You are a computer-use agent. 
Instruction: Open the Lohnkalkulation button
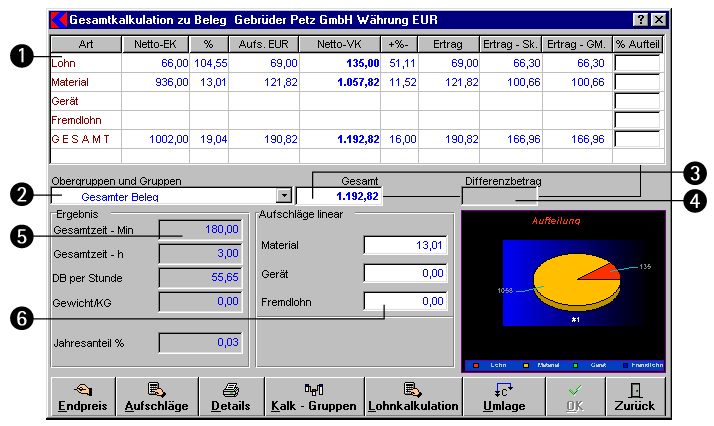coord(413,396)
